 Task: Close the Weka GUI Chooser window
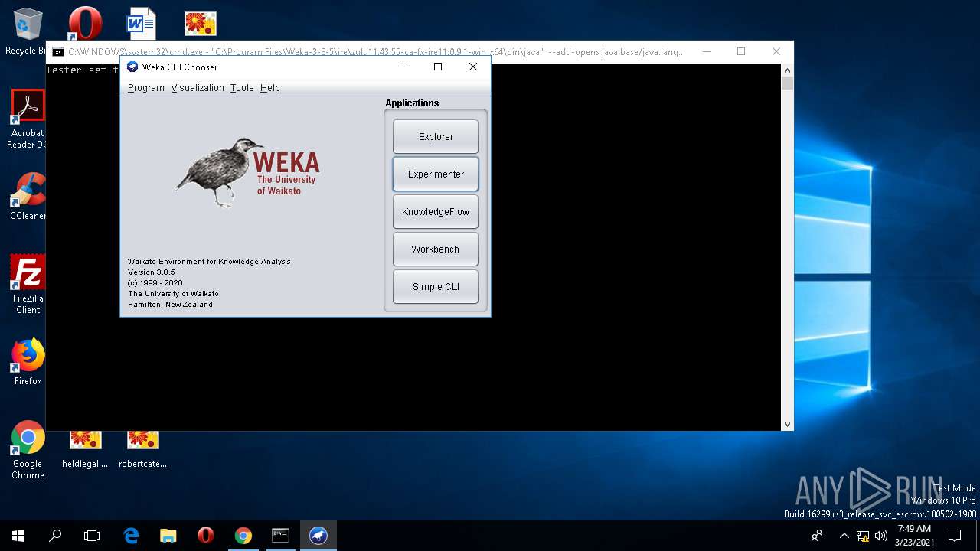coord(473,67)
